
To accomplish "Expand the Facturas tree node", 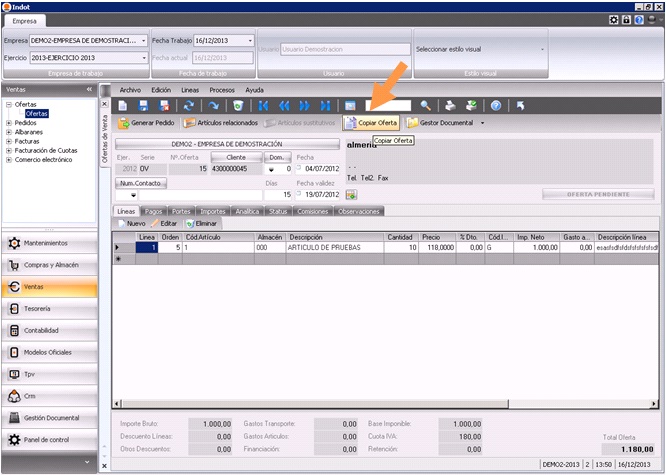I will click(x=9, y=141).
